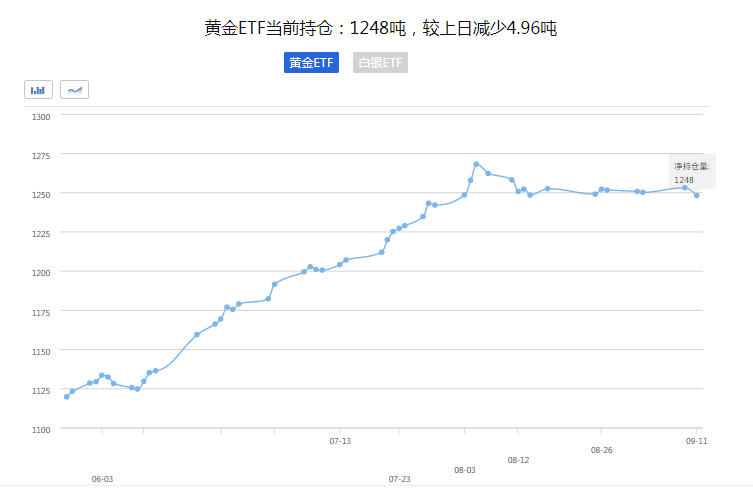Switch to line chart view

tap(74, 90)
